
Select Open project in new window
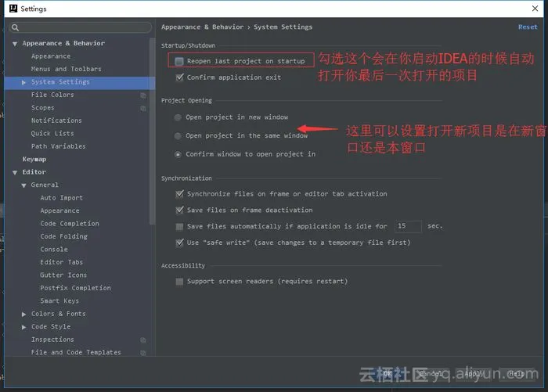pyautogui.click(x=178, y=117)
